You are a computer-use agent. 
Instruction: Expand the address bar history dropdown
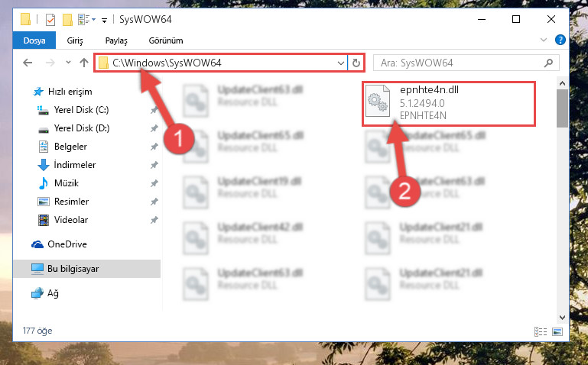point(340,63)
